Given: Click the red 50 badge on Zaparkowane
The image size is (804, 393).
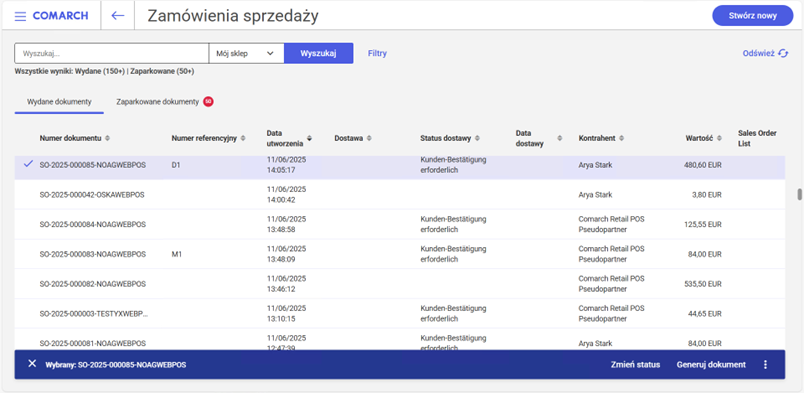Looking at the screenshot, I should pyautogui.click(x=208, y=102).
